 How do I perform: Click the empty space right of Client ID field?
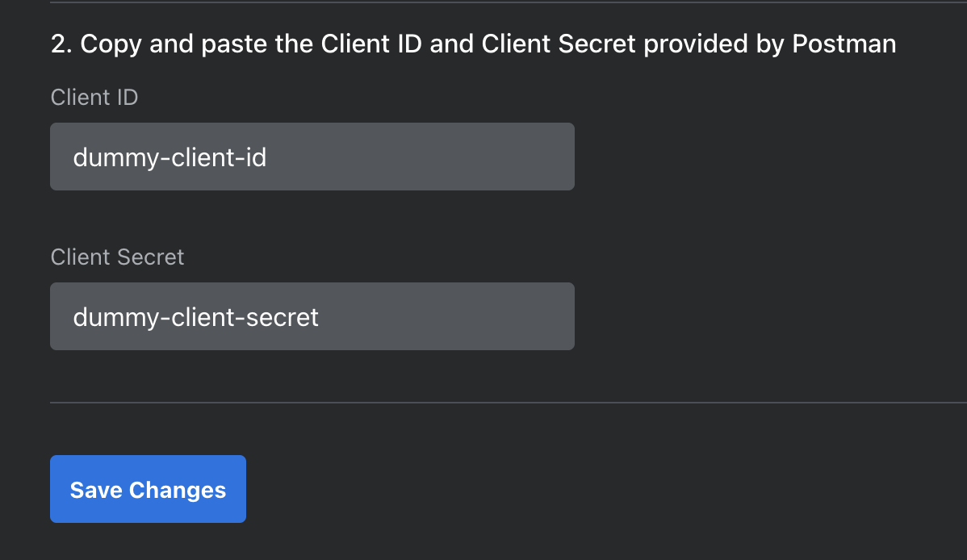726,157
